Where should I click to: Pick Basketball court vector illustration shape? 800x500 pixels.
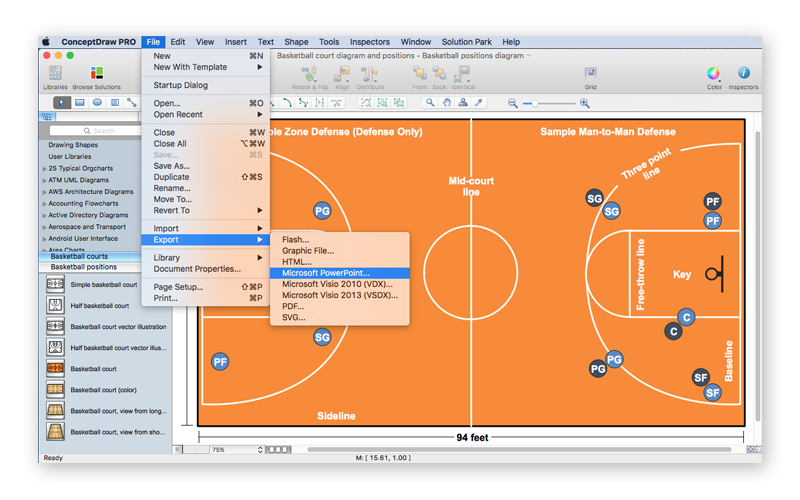coord(56,326)
